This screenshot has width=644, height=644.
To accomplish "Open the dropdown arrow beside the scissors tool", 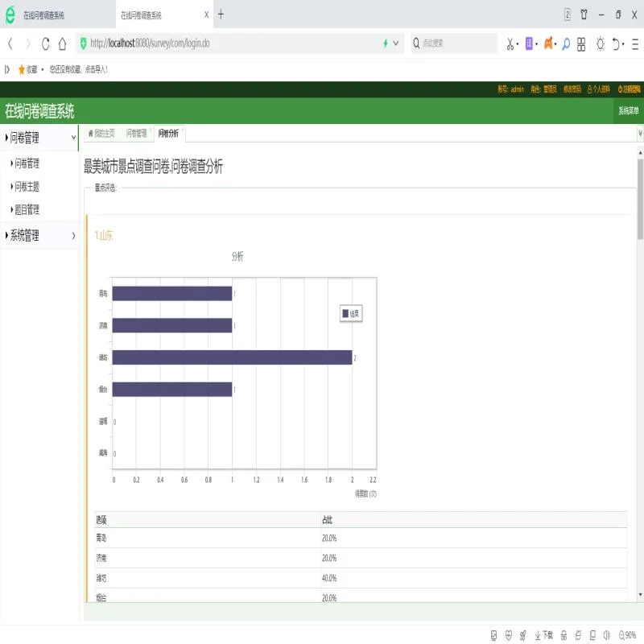I will (518, 44).
